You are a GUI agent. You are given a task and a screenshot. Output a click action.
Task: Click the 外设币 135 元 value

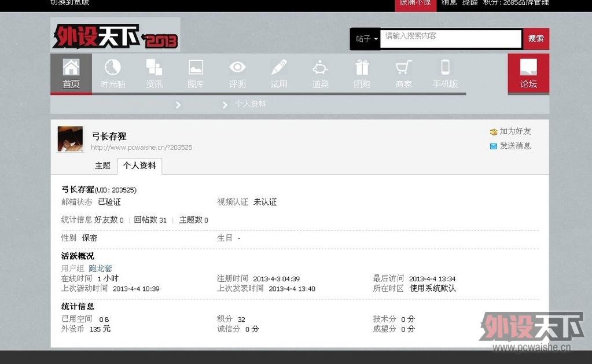[x=100, y=329]
